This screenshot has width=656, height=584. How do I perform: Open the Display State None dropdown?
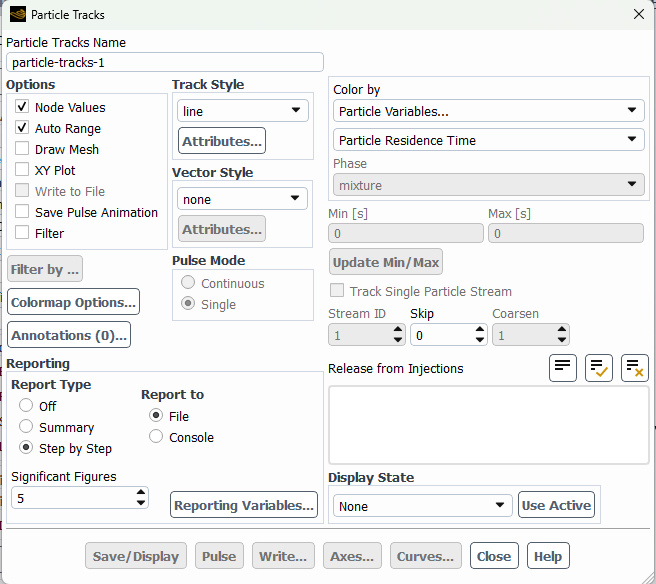423,506
